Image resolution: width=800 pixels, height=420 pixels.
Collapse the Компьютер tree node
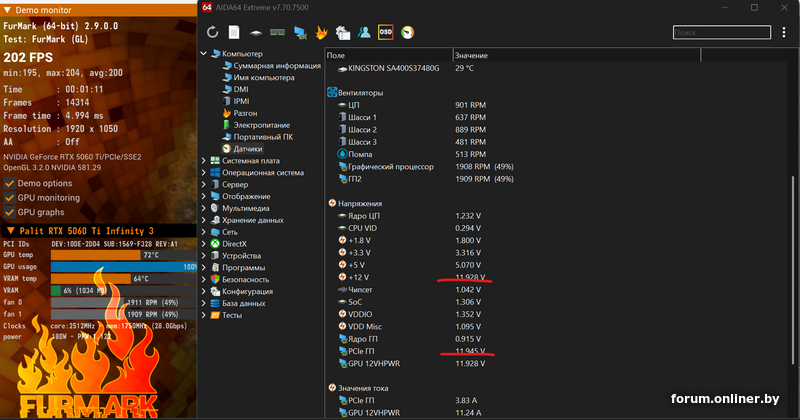point(205,54)
